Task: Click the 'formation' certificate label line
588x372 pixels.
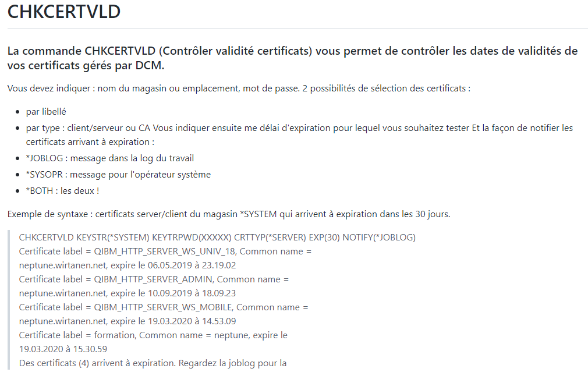Action: (x=153, y=335)
